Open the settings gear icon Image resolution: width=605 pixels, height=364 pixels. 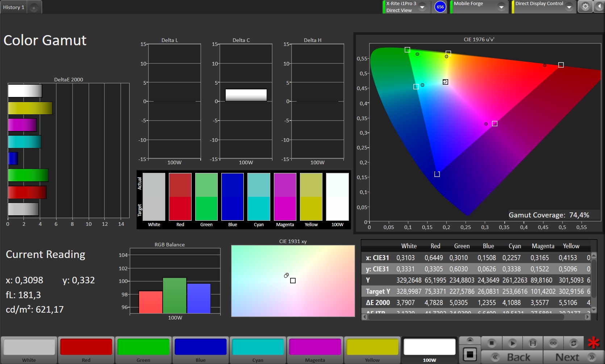tap(585, 7)
